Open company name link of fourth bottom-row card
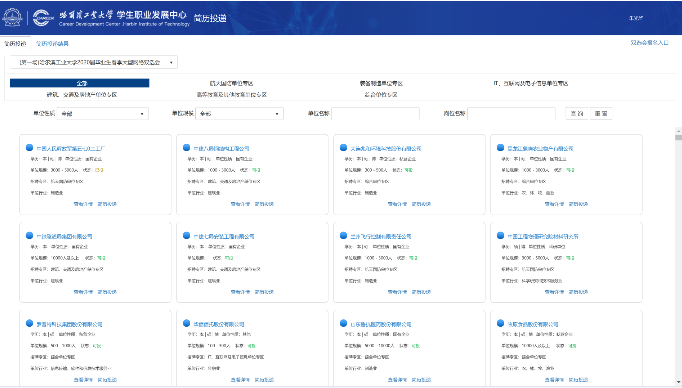The height and width of the screenshot is (388, 682). pyautogui.click(x=533, y=324)
